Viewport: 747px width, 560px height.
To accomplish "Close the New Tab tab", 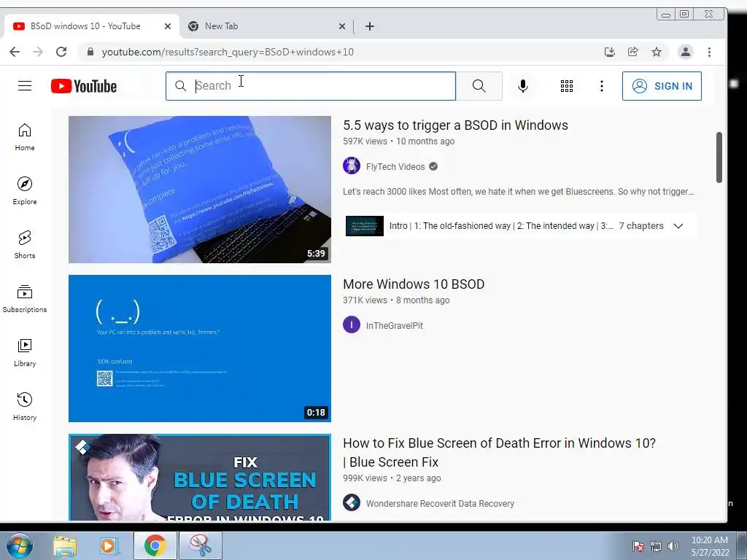I will [x=341, y=26].
